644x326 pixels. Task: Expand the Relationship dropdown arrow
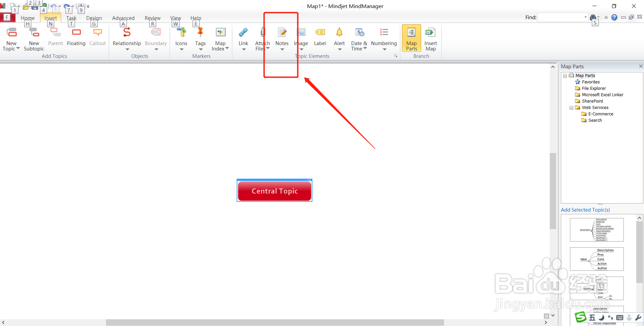127,49
